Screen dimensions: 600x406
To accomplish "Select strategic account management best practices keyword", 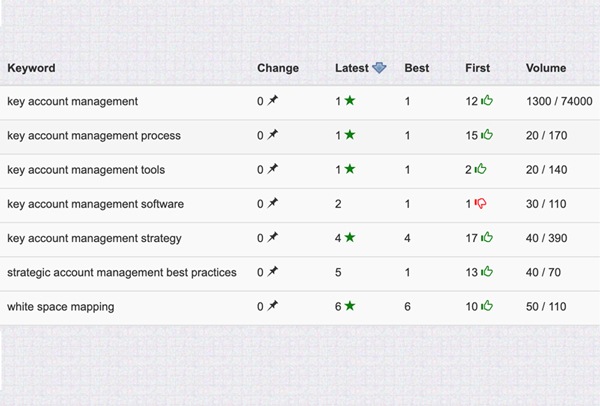I will pos(122,272).
